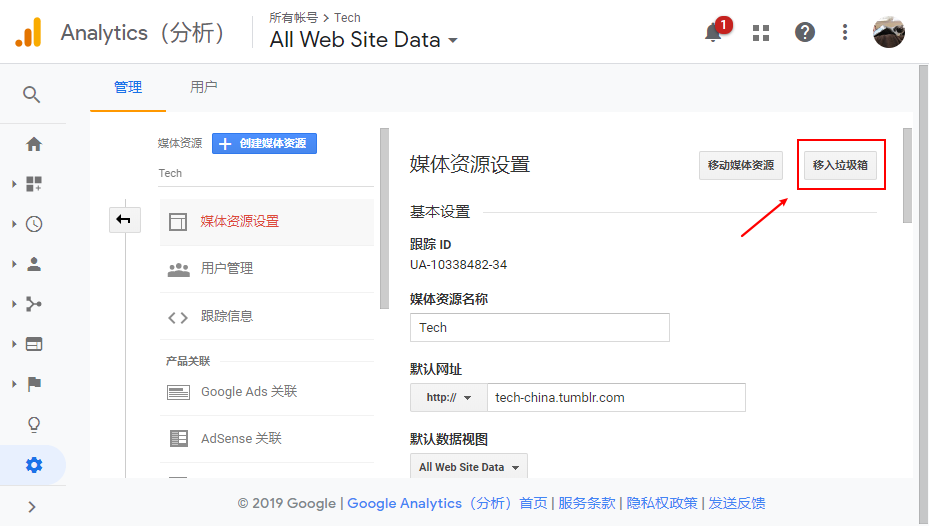Image resolution: width=929 pixels, height=526 pixels.
Task: Open the three-dot more options menu
Action: [x=845, y=32]
